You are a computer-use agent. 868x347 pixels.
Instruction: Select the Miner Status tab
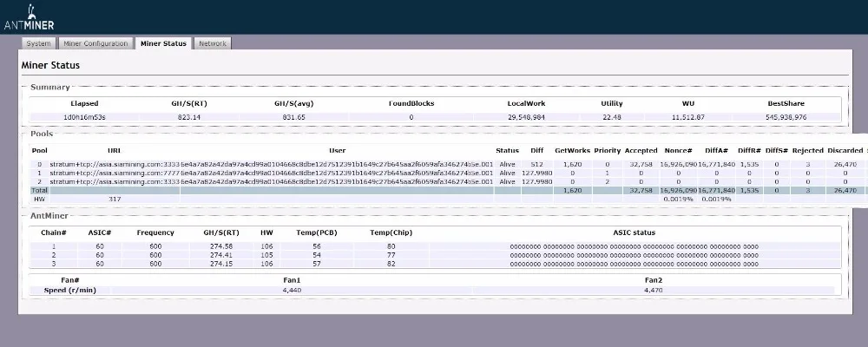[163, 43]
